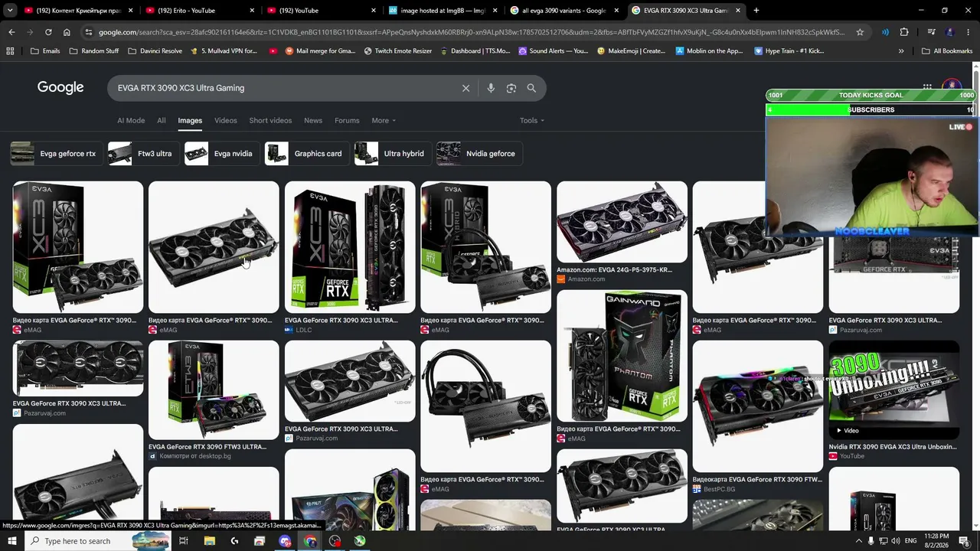Switch to Chrome on the taskbar

click(x=310, y=541)
